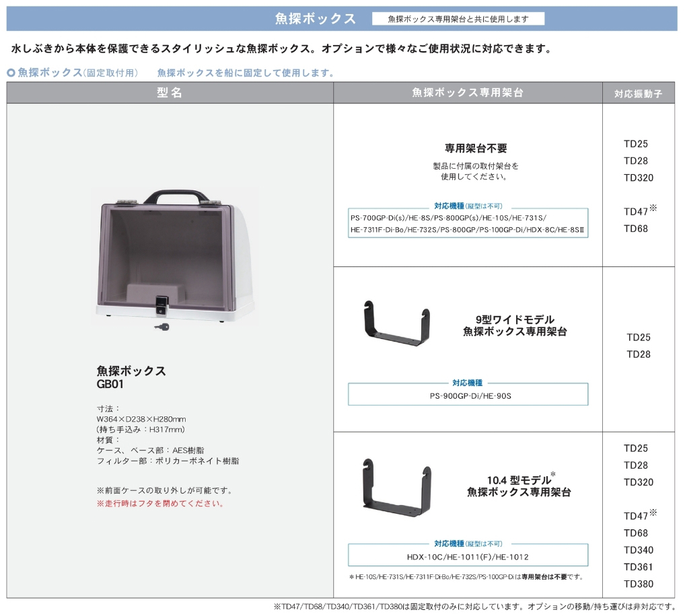Click TD25 in the 9型ワイドモデル row
The width and height of the screenshot is (685, 616).
click(639, 338)
